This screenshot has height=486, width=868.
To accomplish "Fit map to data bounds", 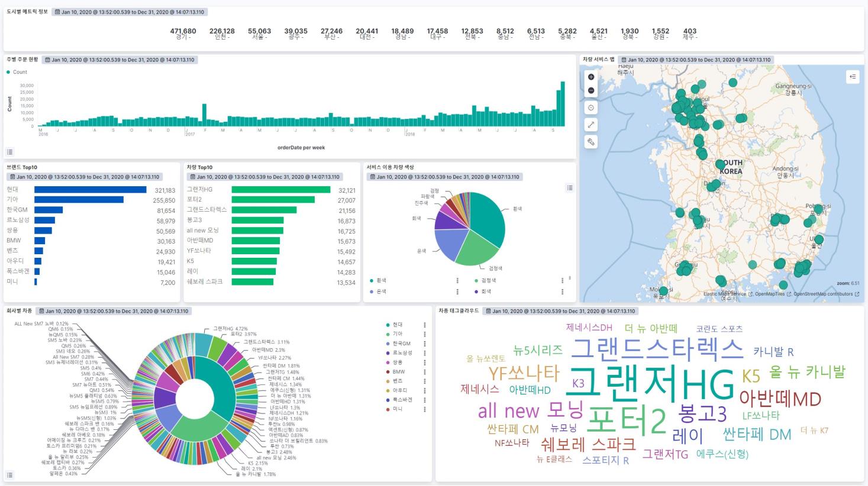I will tap(591, 108).
